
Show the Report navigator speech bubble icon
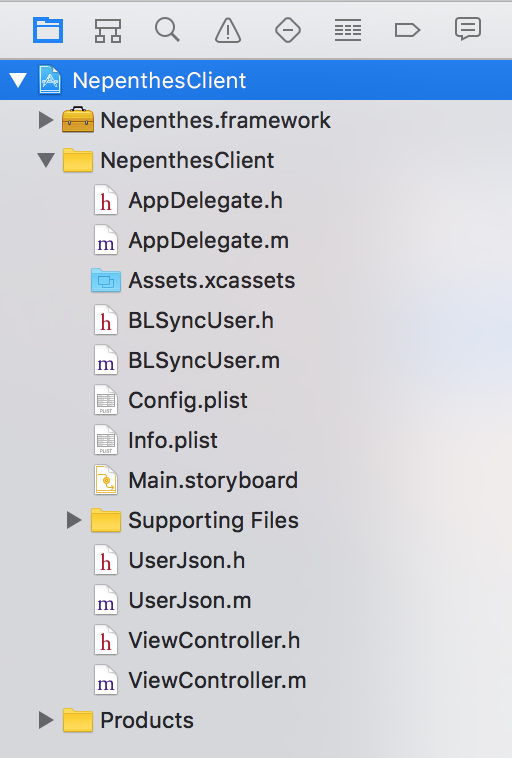468,29
